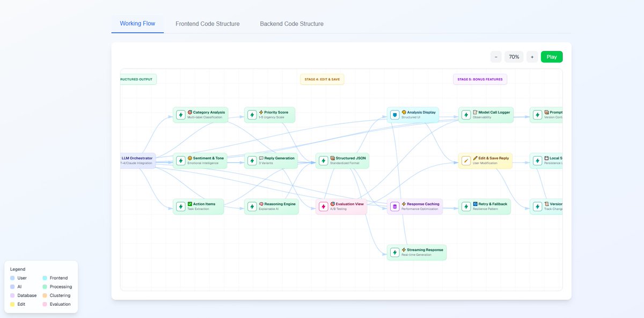Click the 'Resilience Pattern' subtitle text
Image resolution: width=644 pixels, height=318 pixels.
tap(486, 209)
